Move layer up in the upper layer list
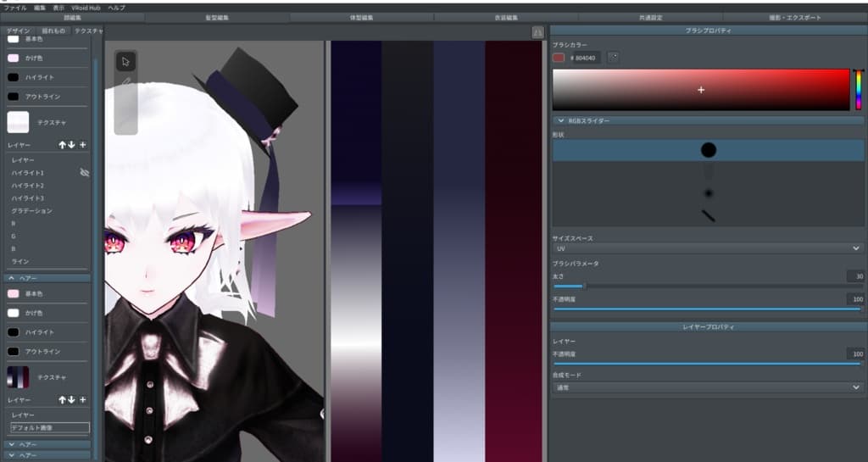The image size is (868, 462). tap(62, 145)
